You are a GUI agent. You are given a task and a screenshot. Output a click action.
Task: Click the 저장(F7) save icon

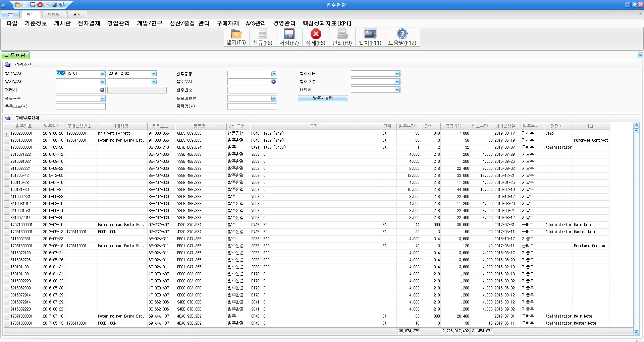289,34
